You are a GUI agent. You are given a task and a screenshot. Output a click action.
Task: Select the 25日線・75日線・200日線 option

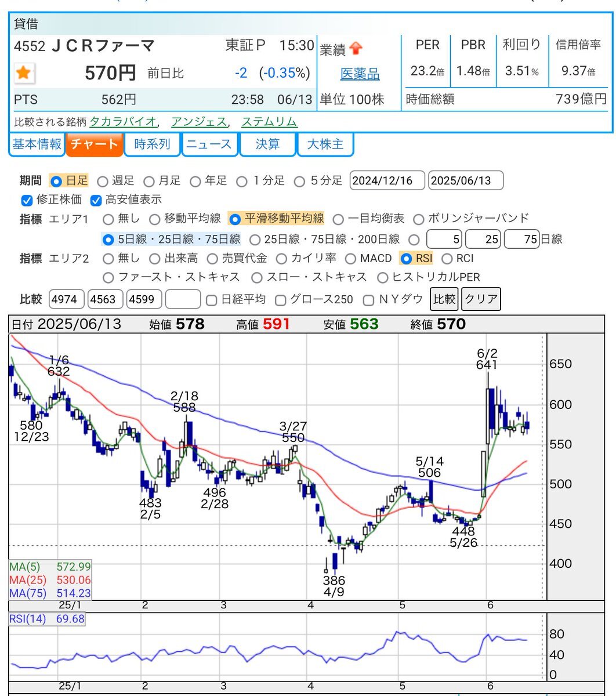[x=255, y=240]
